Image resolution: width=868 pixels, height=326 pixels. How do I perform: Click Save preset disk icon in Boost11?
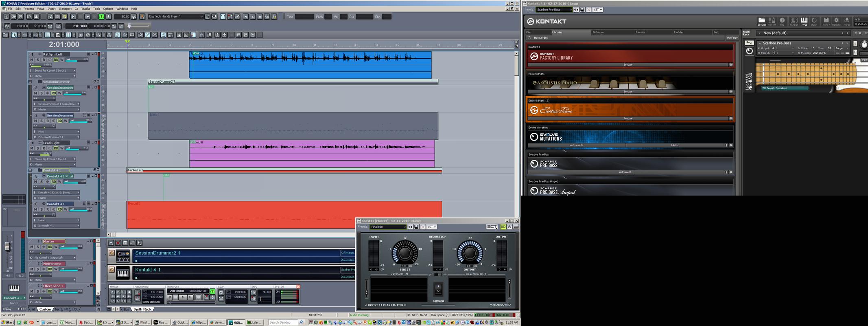416,227
